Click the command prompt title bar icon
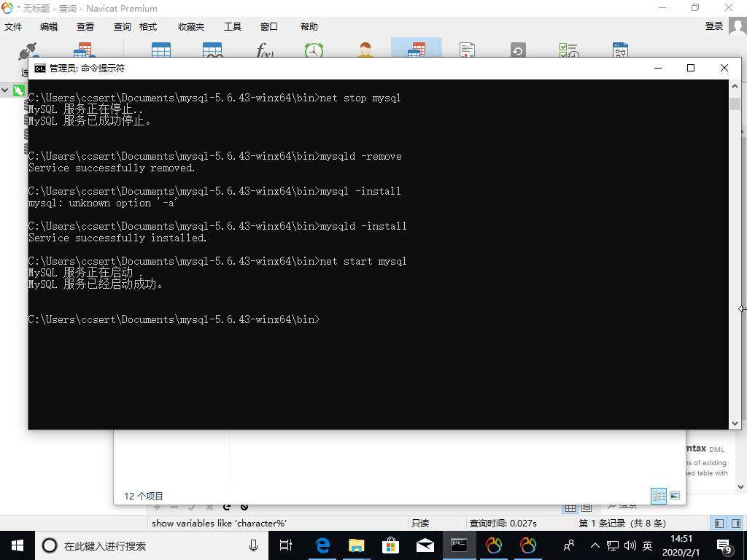 click(40, 69)
